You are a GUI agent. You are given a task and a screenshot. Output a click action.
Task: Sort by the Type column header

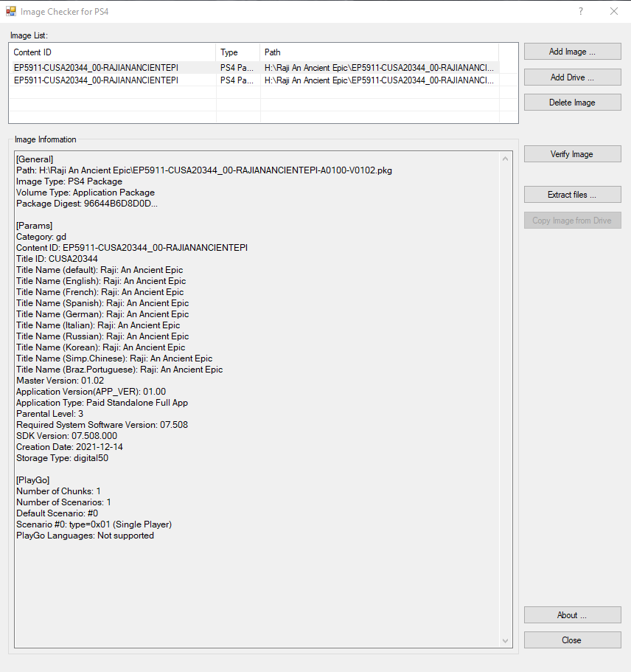pos(238,52)
